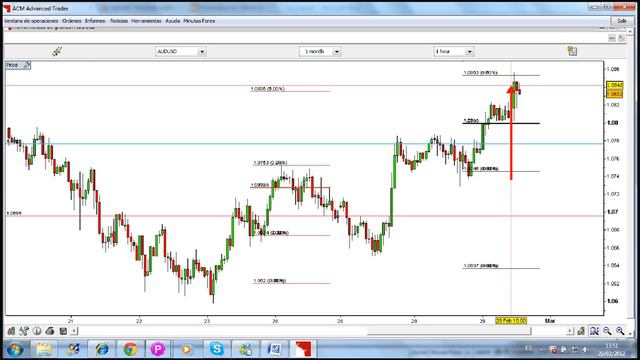
Task: Open the Minutas Forex menu
Action: [199, 21]
